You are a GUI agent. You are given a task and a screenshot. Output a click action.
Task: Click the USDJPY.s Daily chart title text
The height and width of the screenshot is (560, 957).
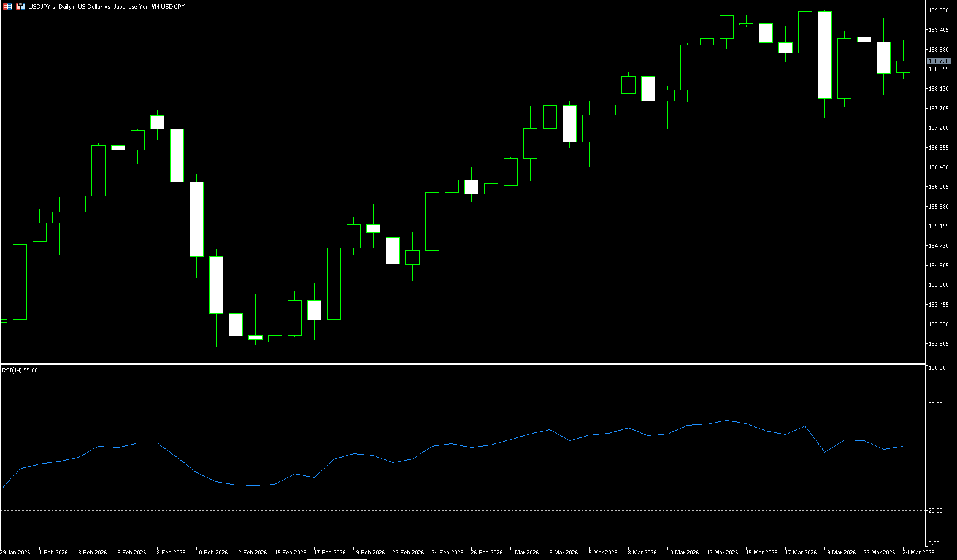pyautogui.click(x=106, y=6)
